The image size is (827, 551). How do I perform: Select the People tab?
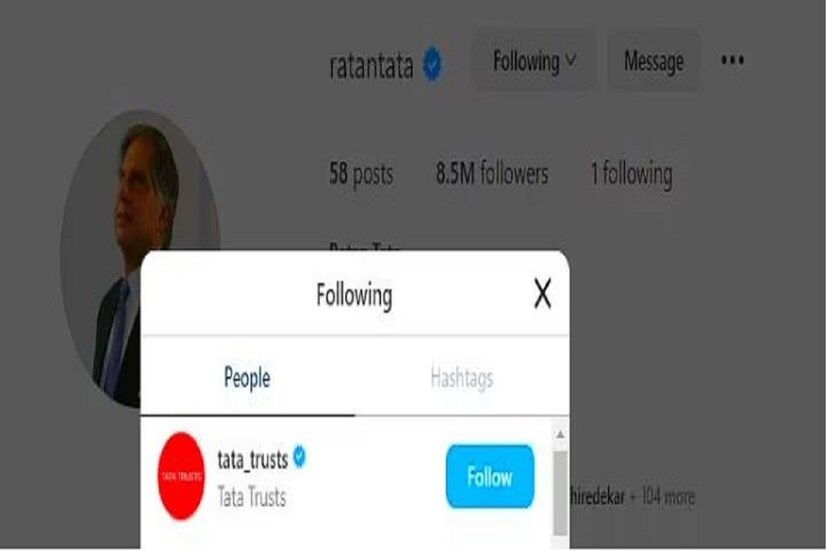point(247,378)
